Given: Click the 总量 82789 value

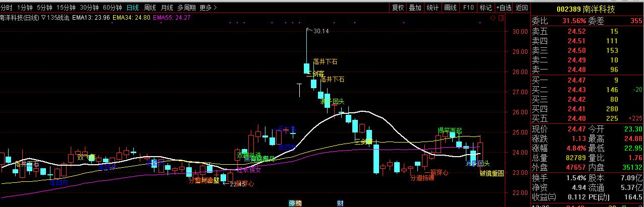Looking at the screenshot, I should [x=576, y=158].
